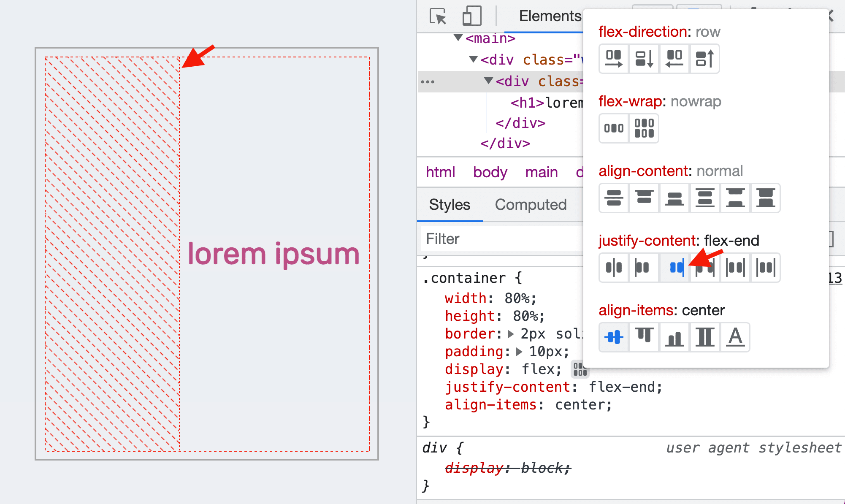Select the align-items center icon

[x=613, y=337]
